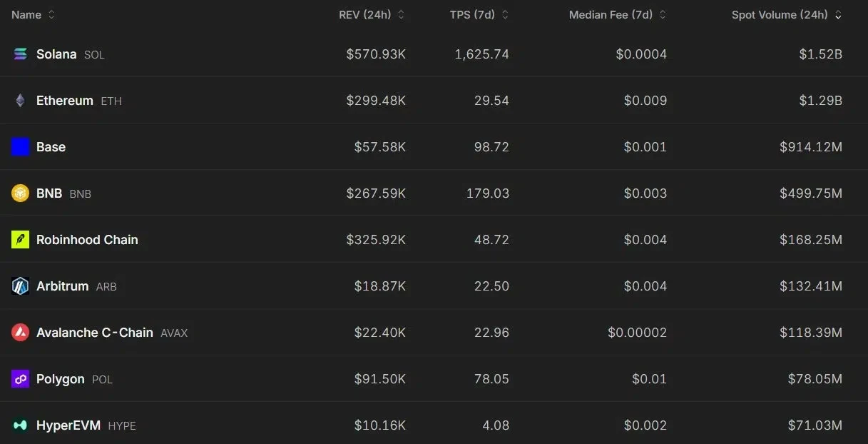Click the Solana chain logo icon
The width and height of the screenshot is (868, 444).
20,54
